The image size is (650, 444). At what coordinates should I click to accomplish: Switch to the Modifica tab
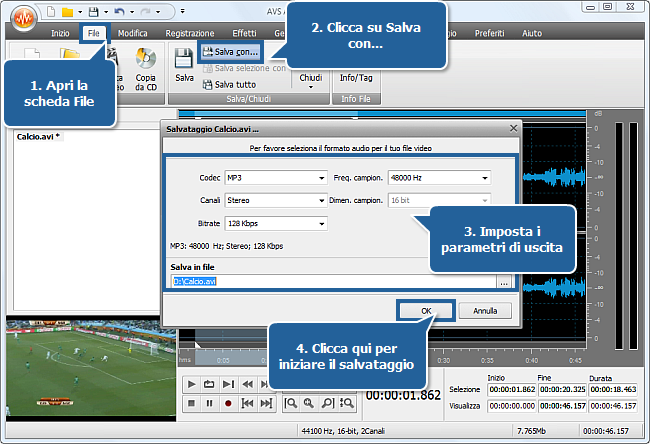pos(133,33)
